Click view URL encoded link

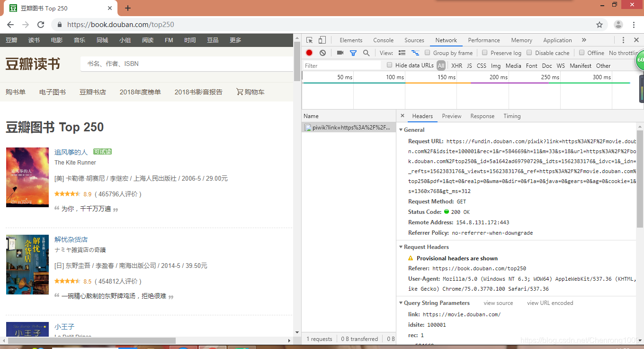(550, 303)
